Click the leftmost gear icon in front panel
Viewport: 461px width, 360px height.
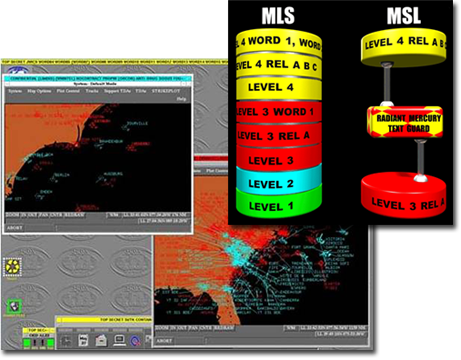pyautogui.click(x=66, y=340)
